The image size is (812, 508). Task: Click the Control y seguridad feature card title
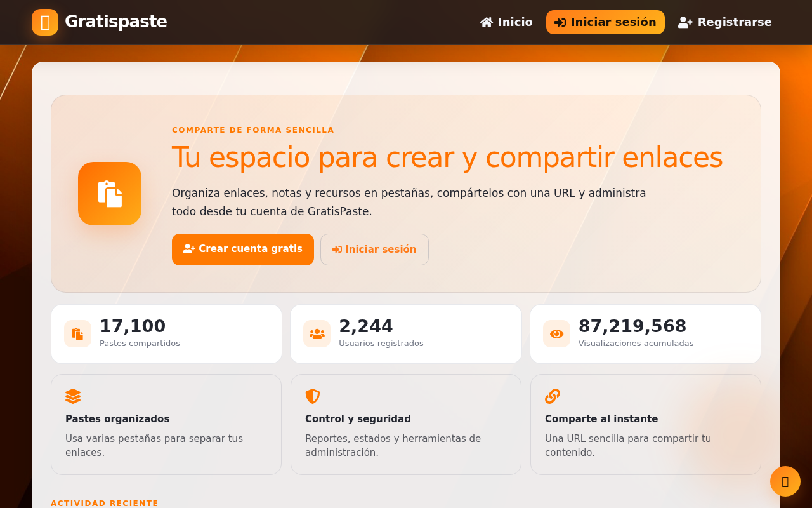358,419
